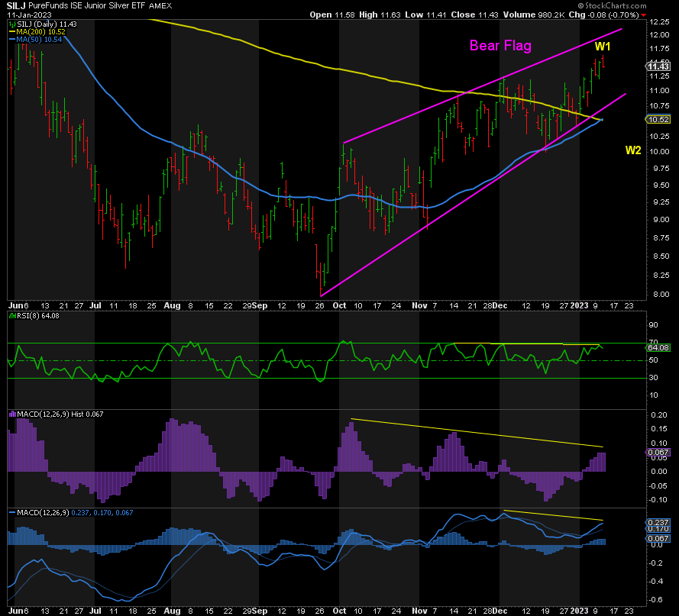Click the 11-Jan-2023 date stamp
Screen dimensions: 679x616
[29, 15]
